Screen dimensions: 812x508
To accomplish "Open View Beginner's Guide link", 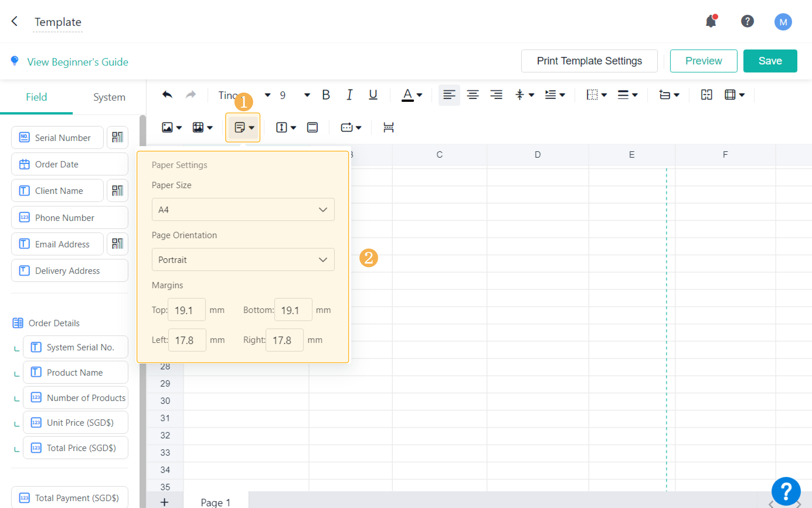I will (77, 62).
